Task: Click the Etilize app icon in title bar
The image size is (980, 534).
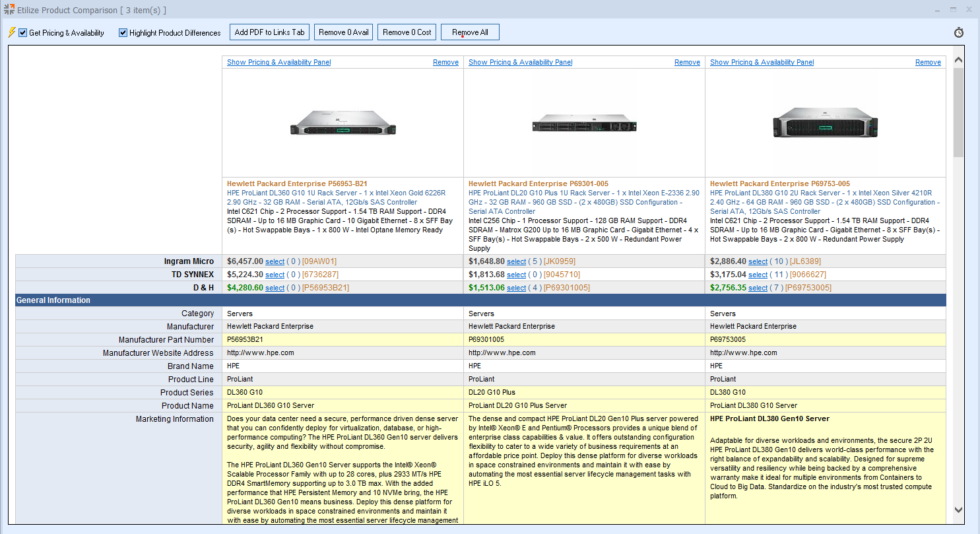Action: 9,10
